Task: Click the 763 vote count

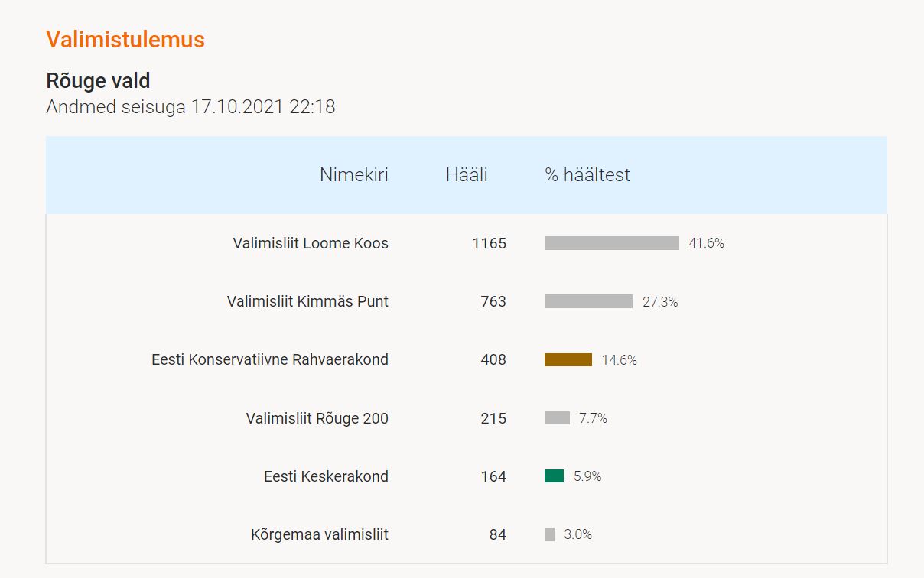Action: coord(493,301)
